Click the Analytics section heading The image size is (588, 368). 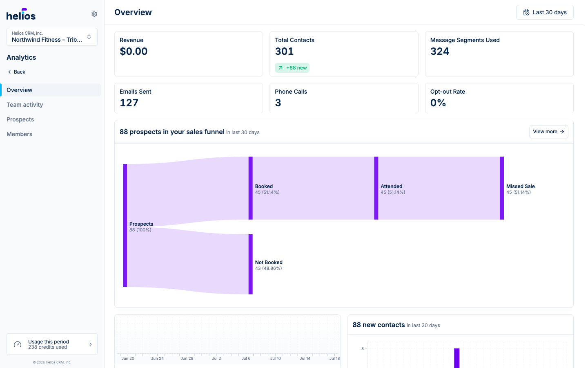point(21,58)
